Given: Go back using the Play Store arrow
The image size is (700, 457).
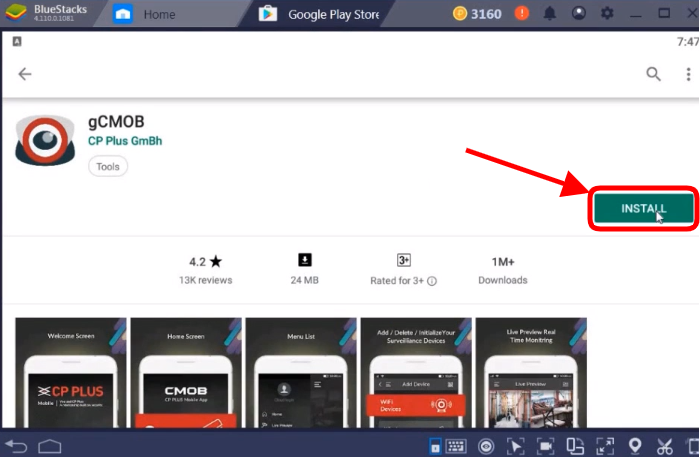Looking at the screenshot, I should pos(25,74).
